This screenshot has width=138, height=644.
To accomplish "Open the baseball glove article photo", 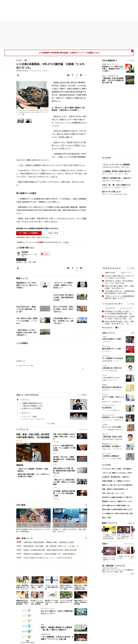I will [32, 95].
